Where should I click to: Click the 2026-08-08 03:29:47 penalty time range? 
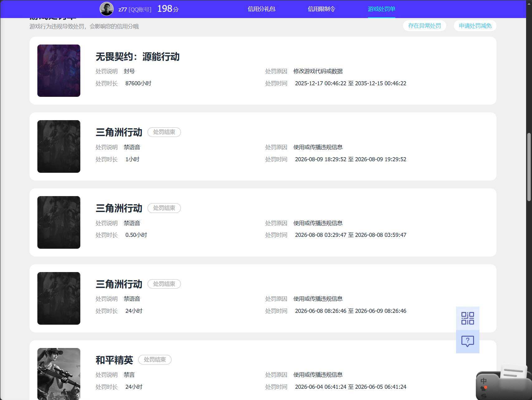(351, 235)
